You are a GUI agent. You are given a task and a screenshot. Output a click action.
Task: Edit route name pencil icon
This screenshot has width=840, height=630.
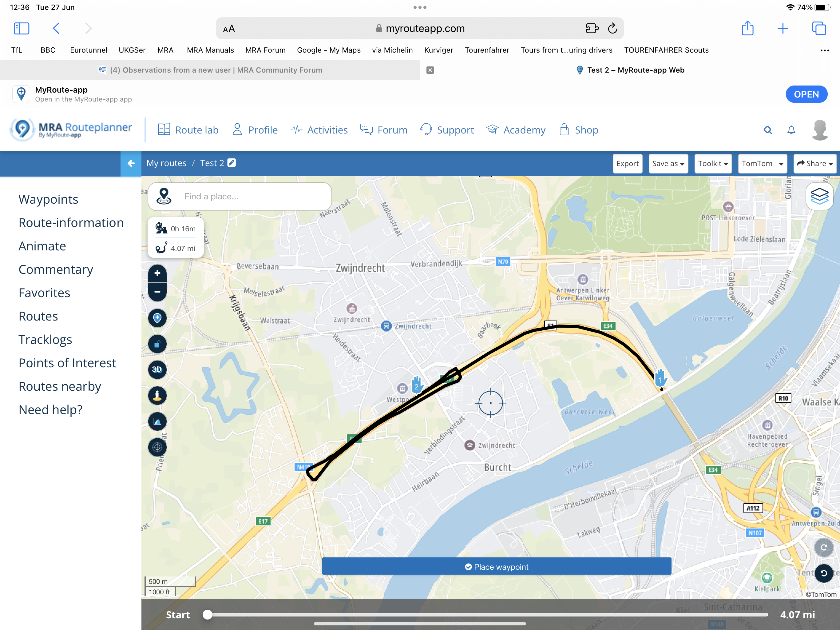232,163
